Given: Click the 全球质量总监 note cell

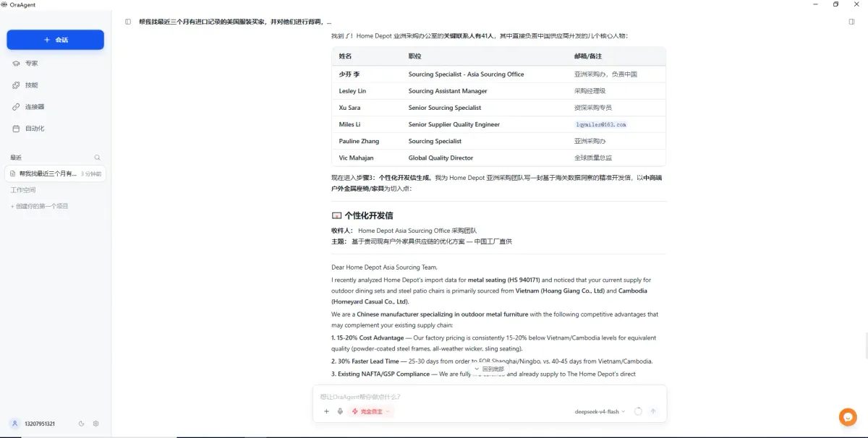Looking at the screenshot, I should coord(593,158).
